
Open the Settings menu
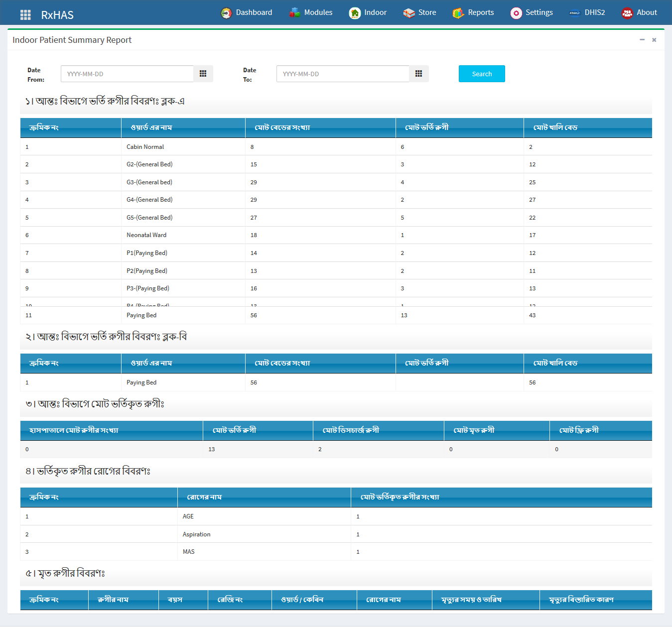point(539,12)
